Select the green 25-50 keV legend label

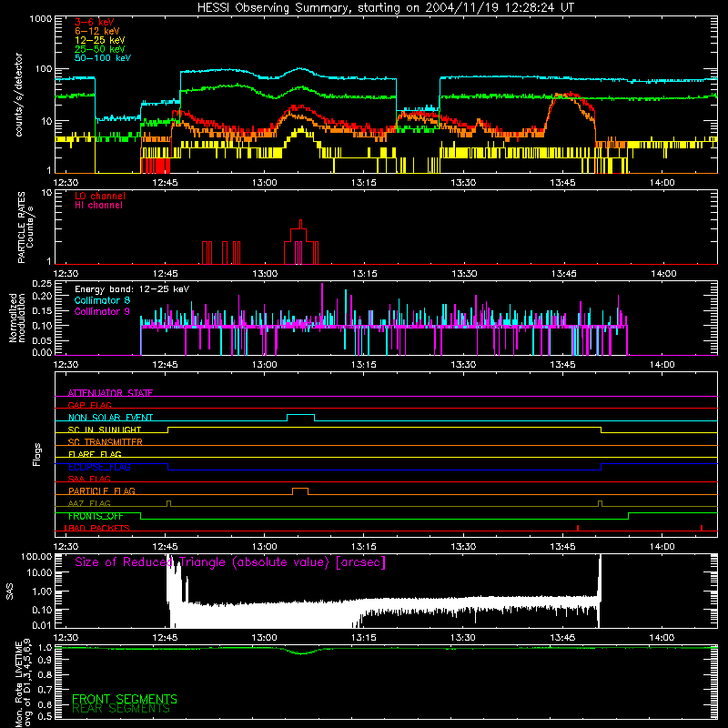[x=100, y=49]
